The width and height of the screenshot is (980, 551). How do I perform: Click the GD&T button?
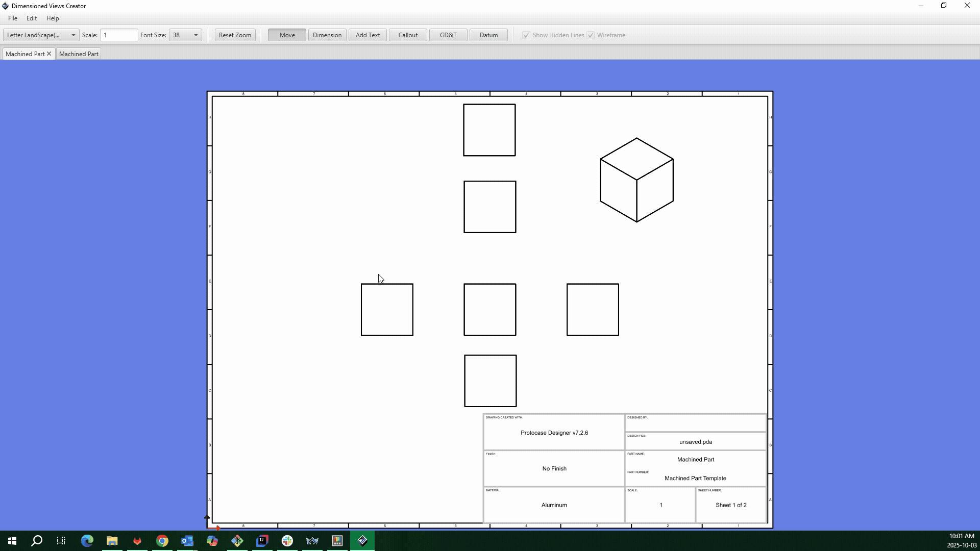(x=448, y=35)
